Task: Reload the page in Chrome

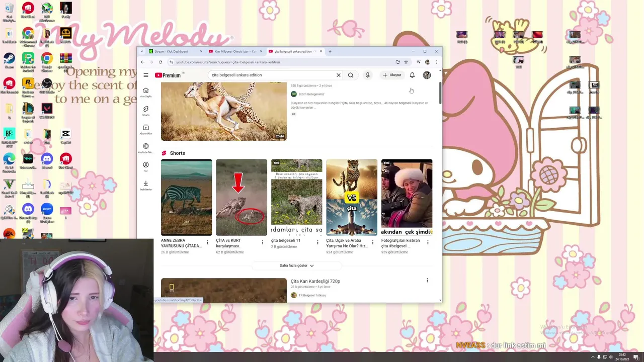Action: pos(160,62)
